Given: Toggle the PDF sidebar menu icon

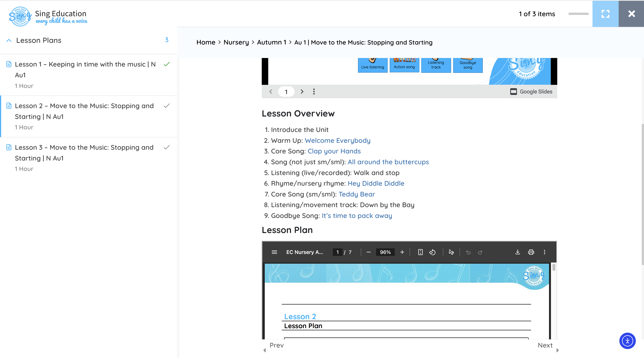Looking at the screenshot, I should [x=274, y=252].
